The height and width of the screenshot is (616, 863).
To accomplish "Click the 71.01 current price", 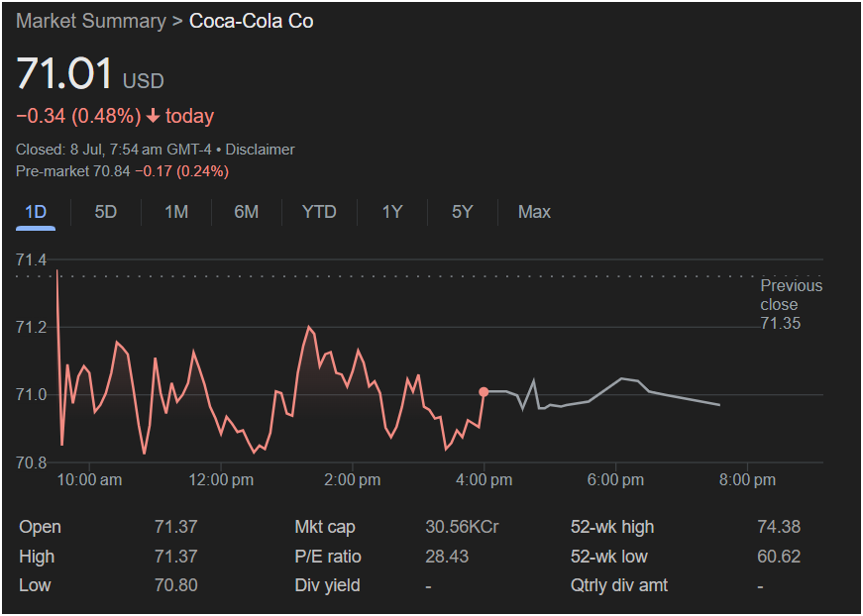I will 64,73.
